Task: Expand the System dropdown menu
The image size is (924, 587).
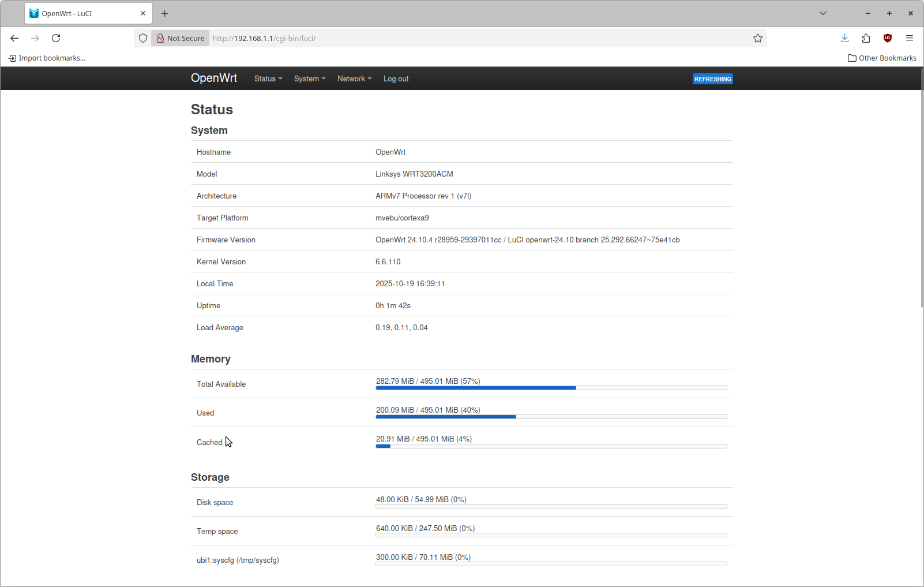Action: point(310,79)
